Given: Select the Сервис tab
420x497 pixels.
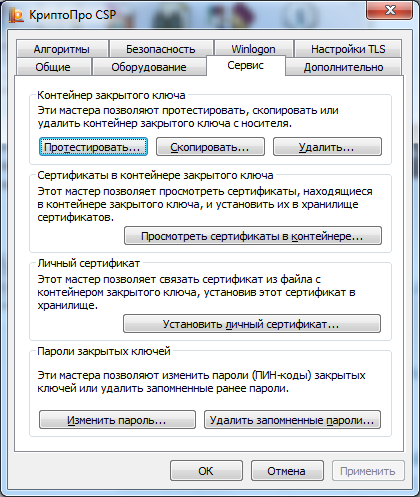Looking at the screenshot, I should [246, 66].
